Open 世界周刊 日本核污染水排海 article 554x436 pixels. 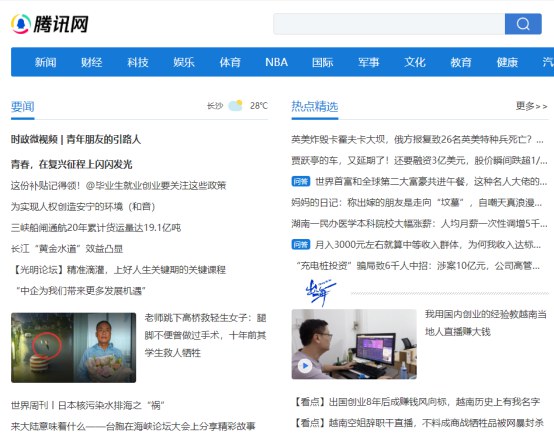(88, 405)
